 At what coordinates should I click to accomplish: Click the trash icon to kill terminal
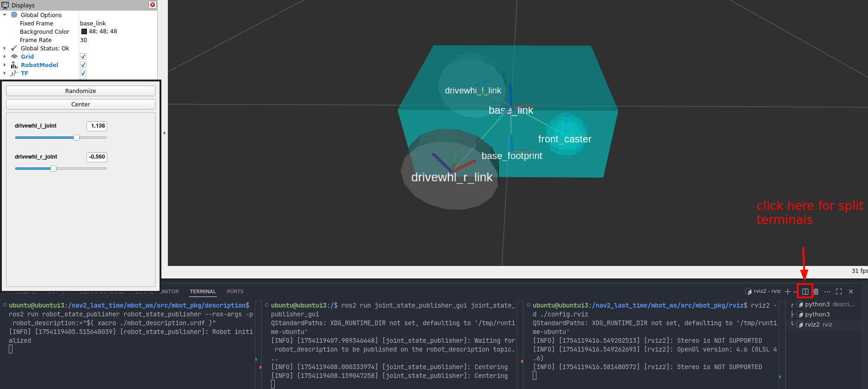[816, 291]
